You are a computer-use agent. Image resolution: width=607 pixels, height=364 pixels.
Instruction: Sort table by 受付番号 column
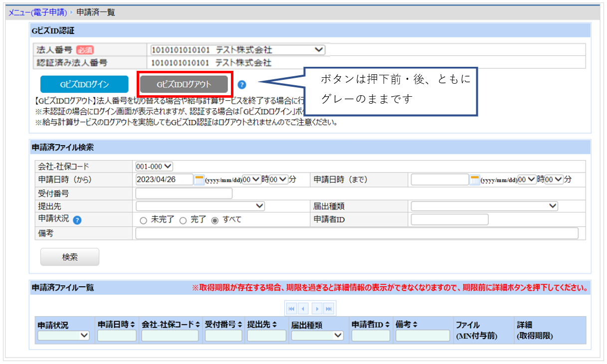point(239,325)
